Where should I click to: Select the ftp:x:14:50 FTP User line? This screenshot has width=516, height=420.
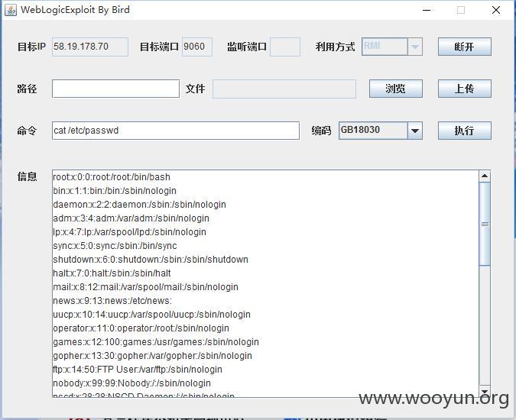(138, 370)
